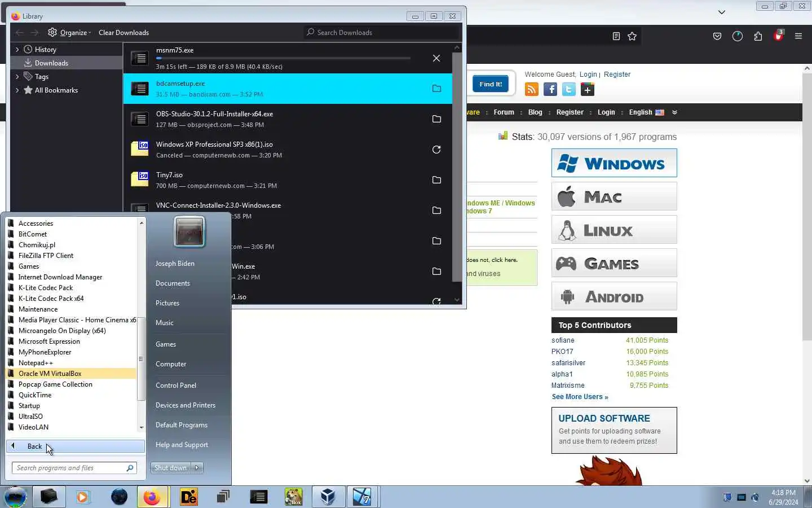Open the Sandboxie Box taskbar icon
The width and height of the screenshot is (812, 508).
pos(293,497)
